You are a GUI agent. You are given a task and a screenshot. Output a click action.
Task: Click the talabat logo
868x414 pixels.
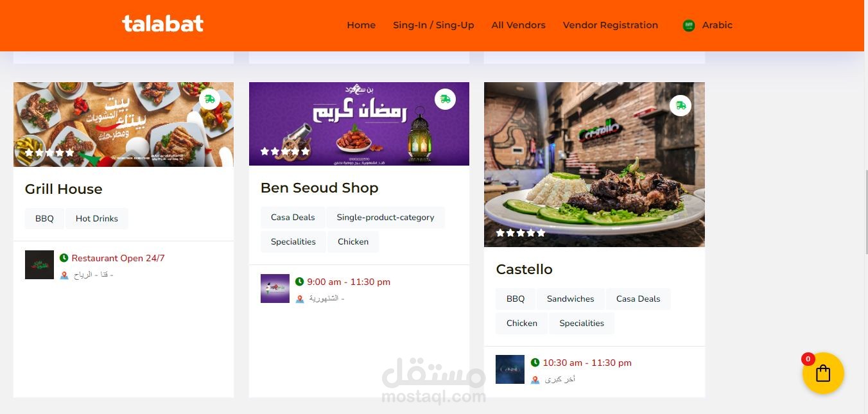(x=163, y=24)
